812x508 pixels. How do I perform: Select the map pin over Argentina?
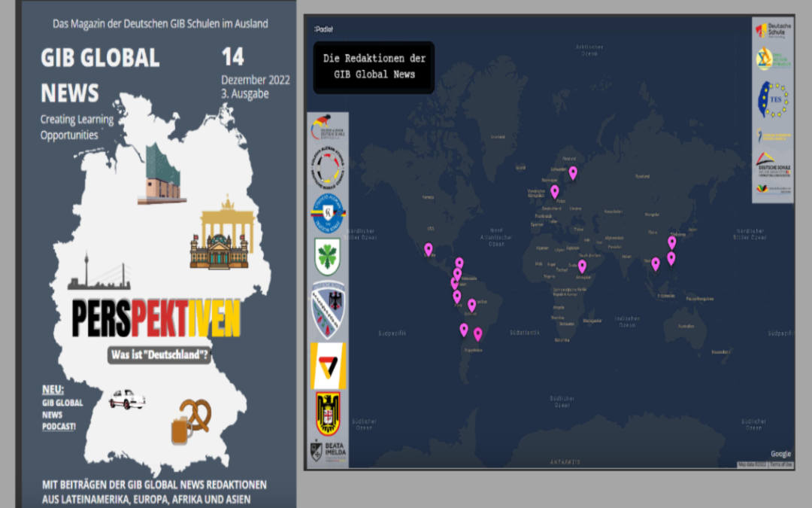point(477,334)
